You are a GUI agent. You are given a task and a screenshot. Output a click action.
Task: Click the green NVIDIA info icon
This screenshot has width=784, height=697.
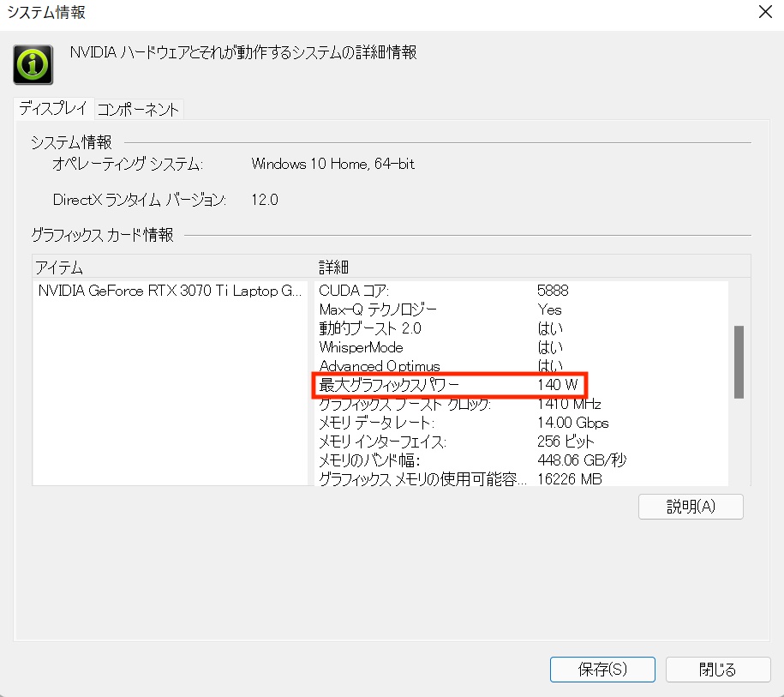(33, 64)
